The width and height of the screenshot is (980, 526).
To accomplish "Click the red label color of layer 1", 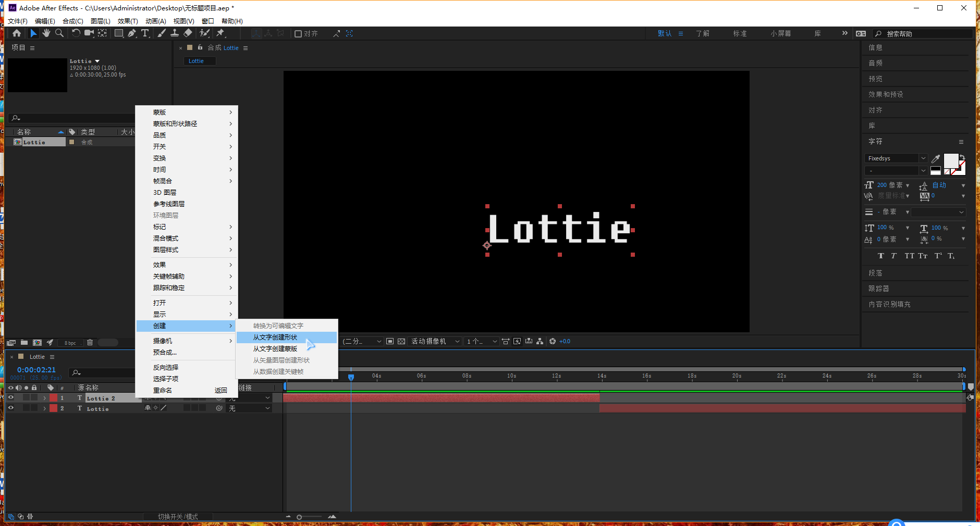I will point(53,398).
